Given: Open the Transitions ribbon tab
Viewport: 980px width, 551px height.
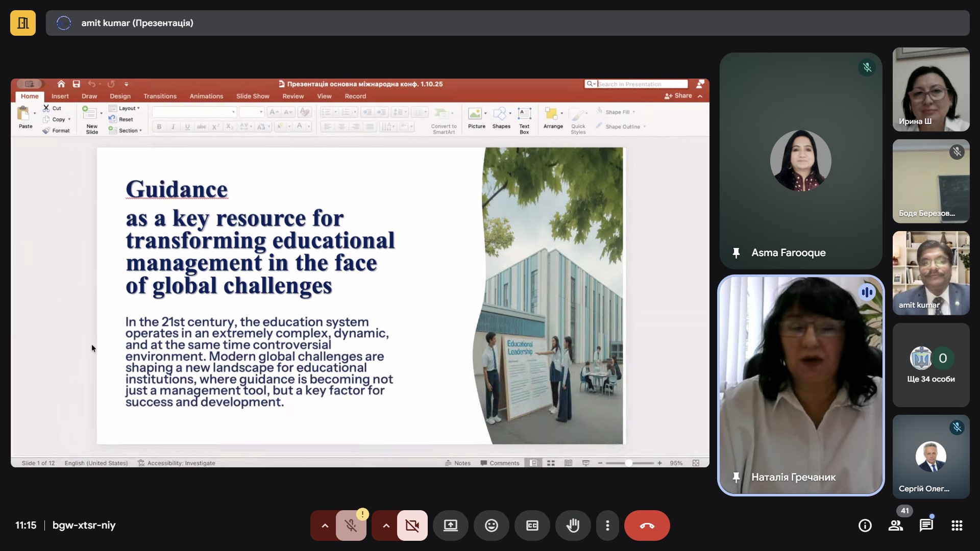Looking at the screenshot, I should 160,96.
